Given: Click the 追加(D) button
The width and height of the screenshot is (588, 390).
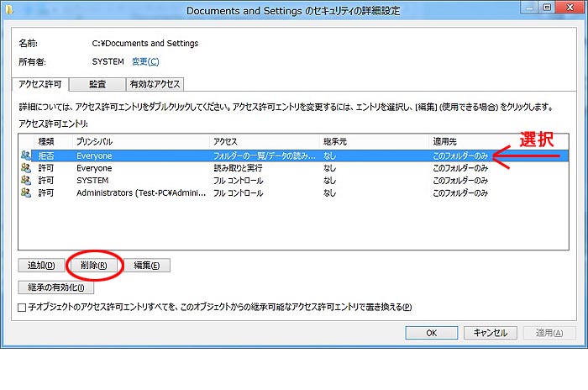Looking at the screenshot, I should pos(41,266).
